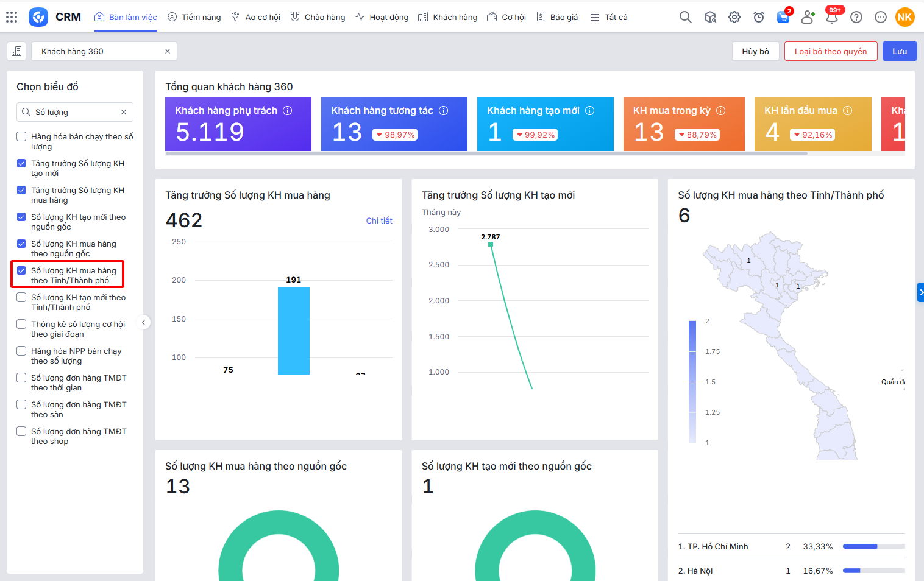Open the 'Báo giá' tab
Image resolution: width=924 pixels, height=581 pixels.
pos(557,17)
